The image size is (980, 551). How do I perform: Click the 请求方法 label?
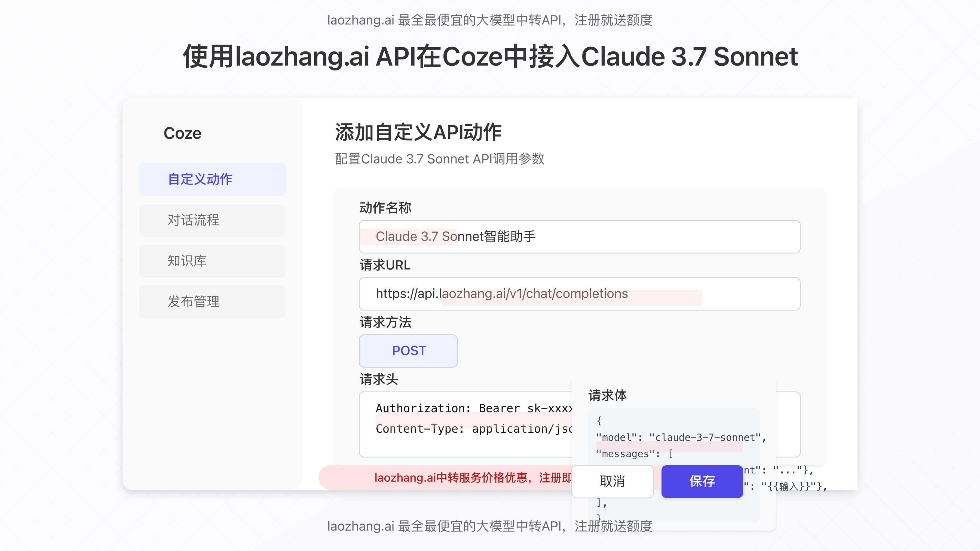click(385, 322)
